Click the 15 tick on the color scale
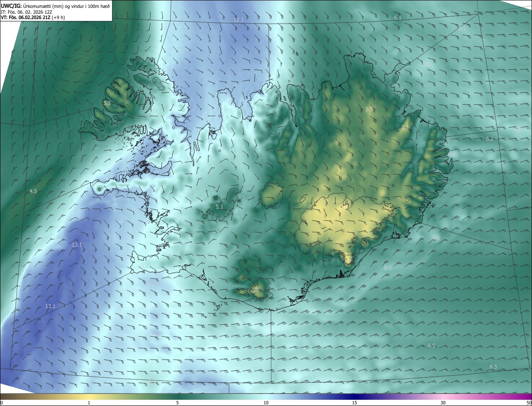Image resolution: width=532 pixels, height=406 pixels. click(x=355, y=403)
